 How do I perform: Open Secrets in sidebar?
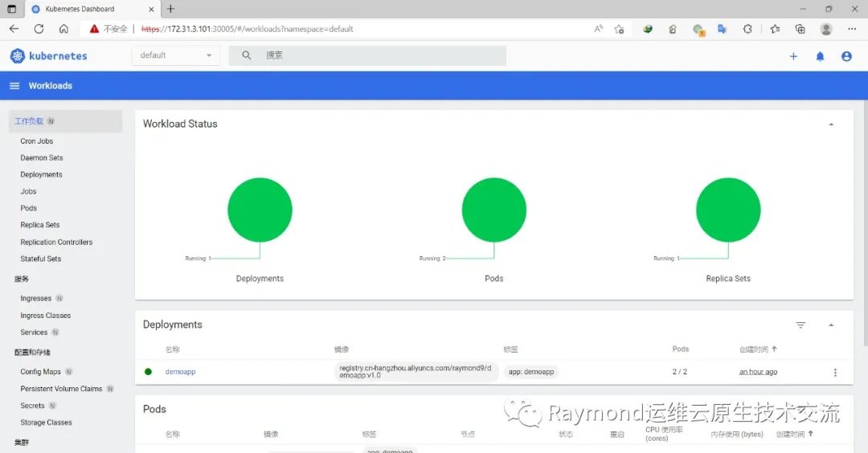[32, 406]
